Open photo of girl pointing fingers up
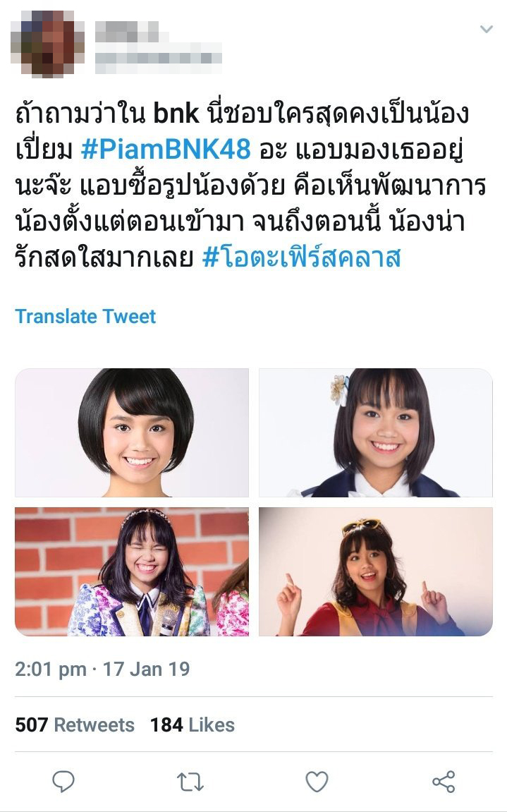 pos(375,571)
